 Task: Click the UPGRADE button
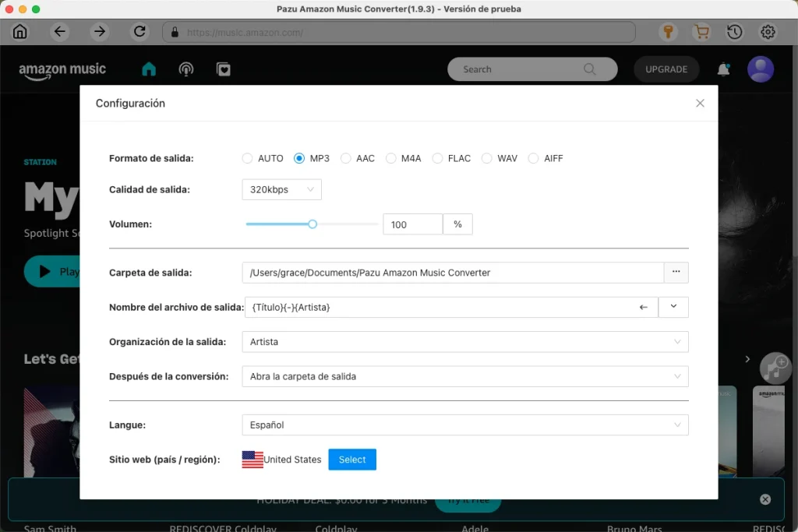666,69
